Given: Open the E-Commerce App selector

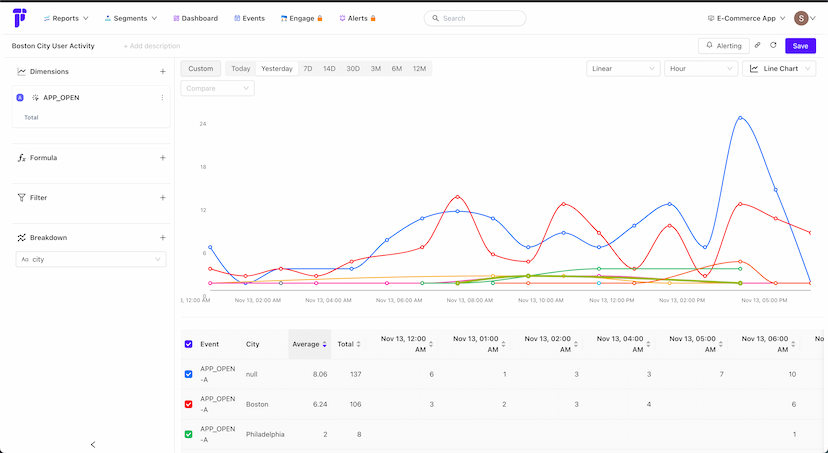Looking at the screenshot, I should (747, 18).
